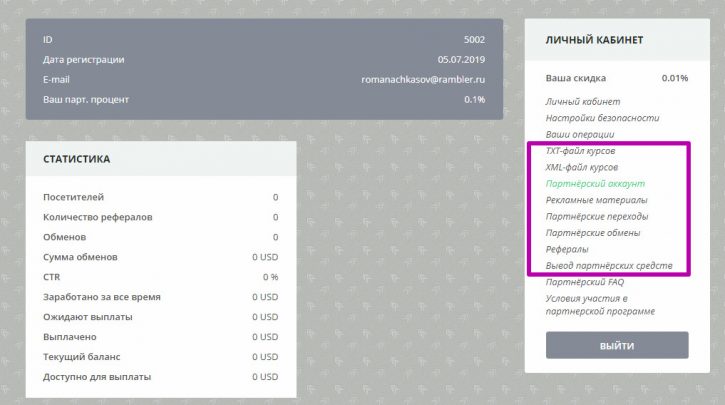Screen dimensions: 725x405
Task: Open Рекламные материалы section
Action: point(596,200)
